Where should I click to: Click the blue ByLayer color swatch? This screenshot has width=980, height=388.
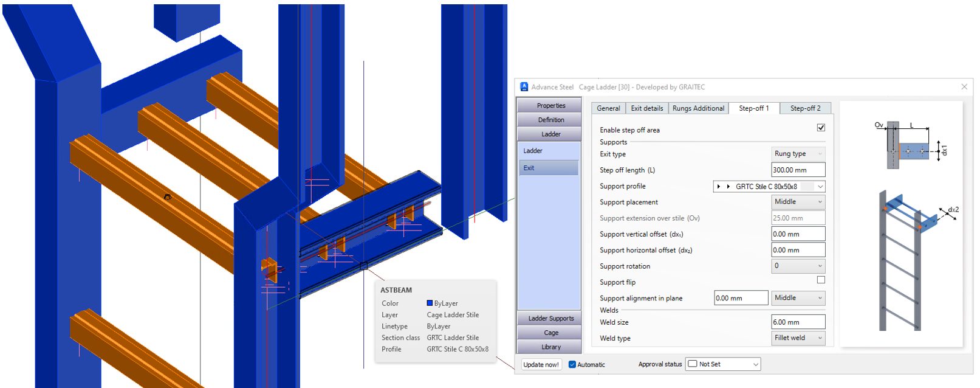point(430,303)
